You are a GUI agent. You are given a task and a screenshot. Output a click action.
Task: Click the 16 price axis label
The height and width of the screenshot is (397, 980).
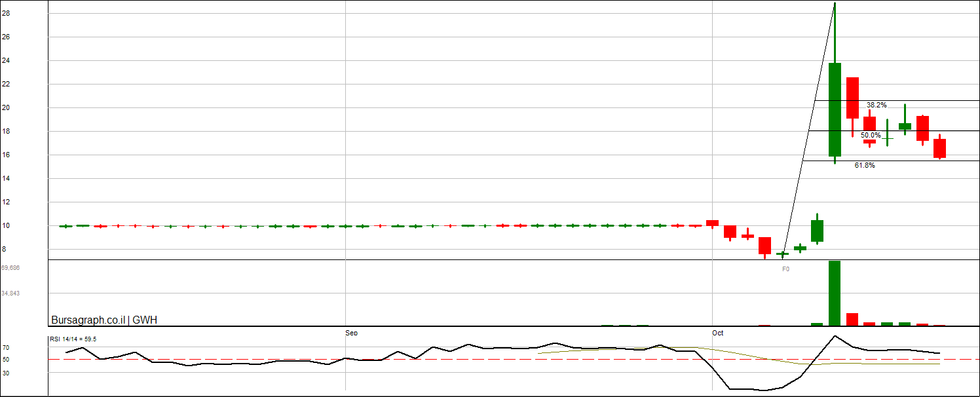point(6,155)
